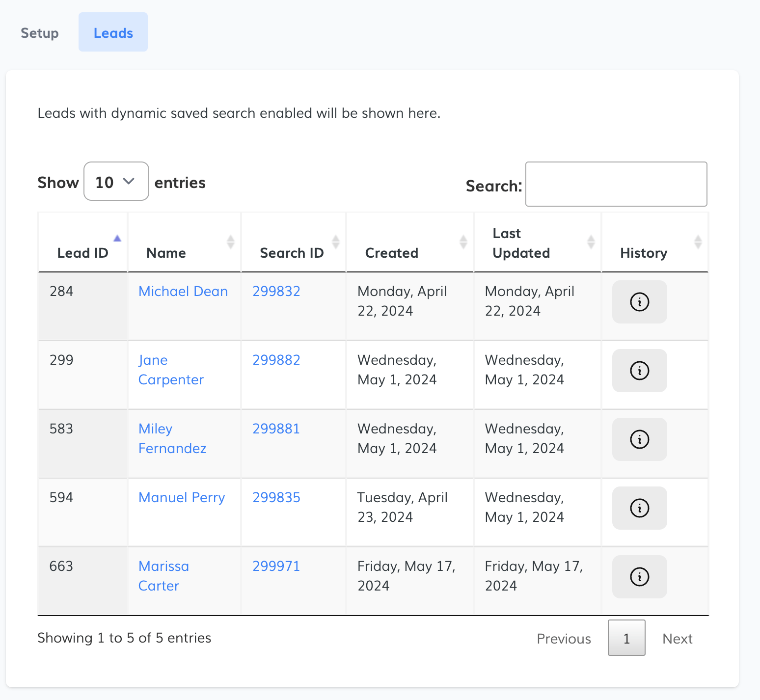Go to Next page of entries
Image resolution: width=760 pixels, height=700 pixels.
677,638
